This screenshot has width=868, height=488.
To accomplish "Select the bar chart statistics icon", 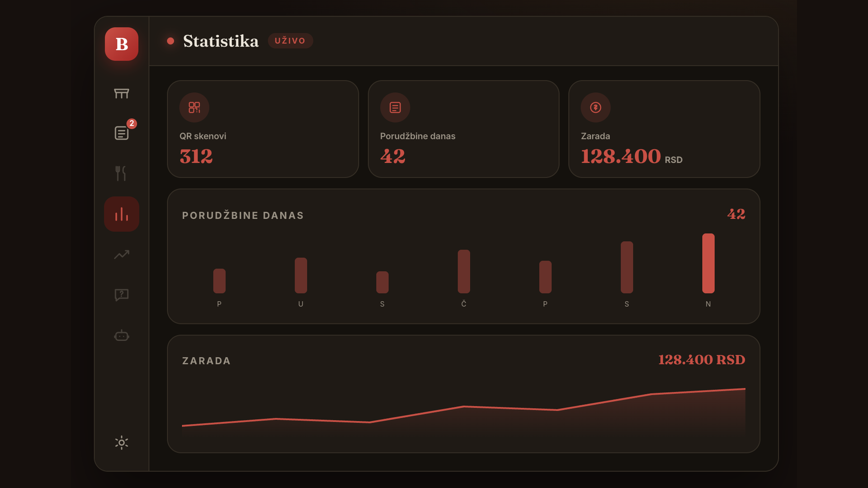I will (122, 214).
